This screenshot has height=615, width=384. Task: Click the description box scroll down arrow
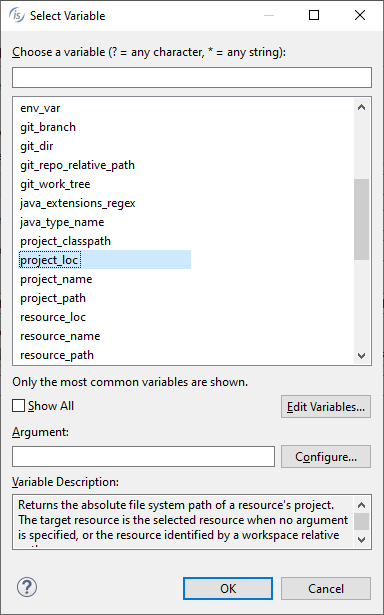click(361, 540)
